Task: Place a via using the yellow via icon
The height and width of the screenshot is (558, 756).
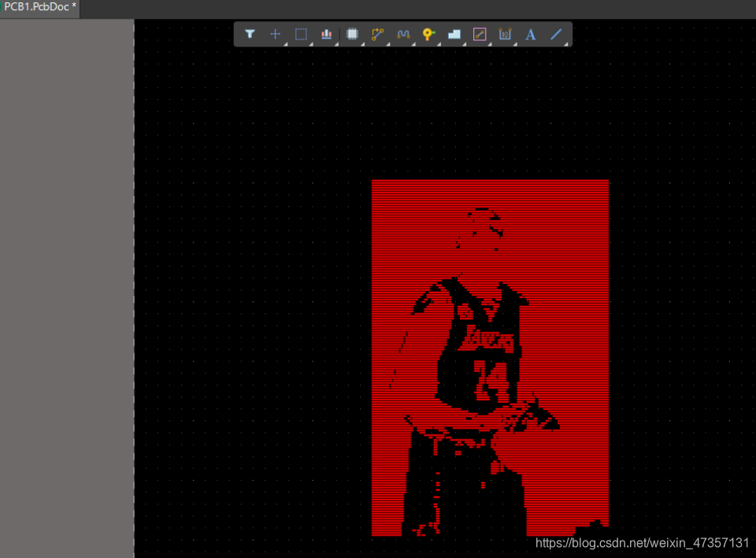Action: click(428, 34)
